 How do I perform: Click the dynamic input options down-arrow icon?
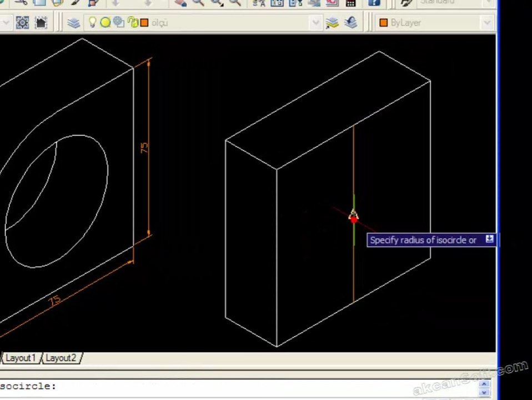click(x=489, y=239)
